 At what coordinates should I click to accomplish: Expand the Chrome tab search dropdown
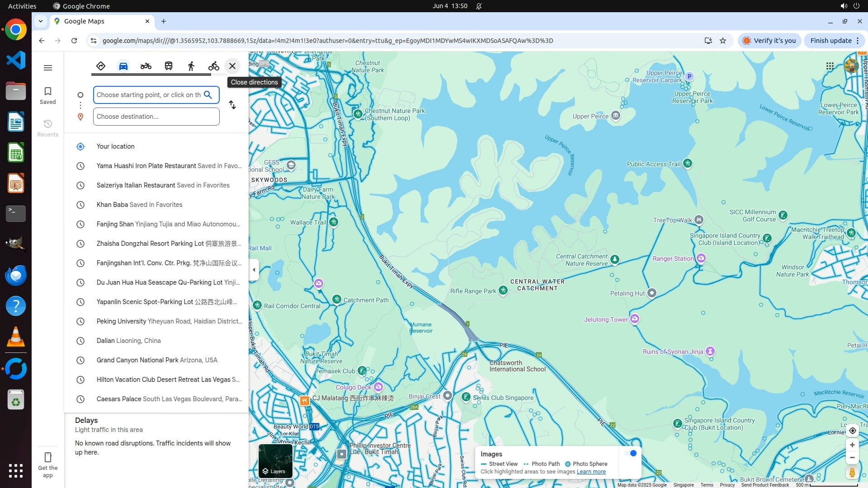coord(41,21)
